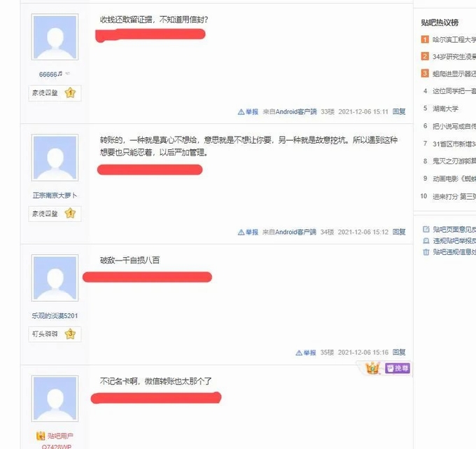The width and height of the screenshot is (476, 449).
Task: Open top-ranked topic 哈尔滨工程大学
Action: [454, 40]
